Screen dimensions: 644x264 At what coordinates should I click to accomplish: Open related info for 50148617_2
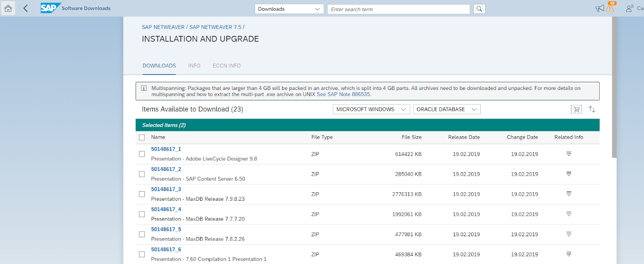coord(569,174)
